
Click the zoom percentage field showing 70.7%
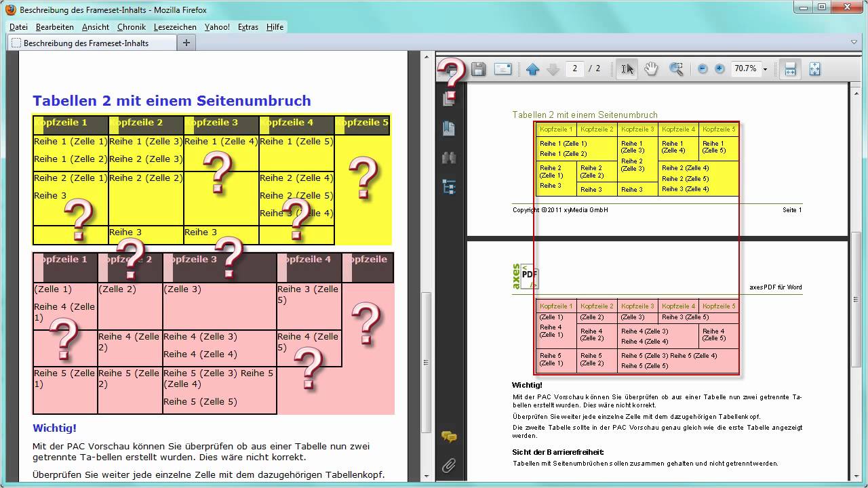745,68
